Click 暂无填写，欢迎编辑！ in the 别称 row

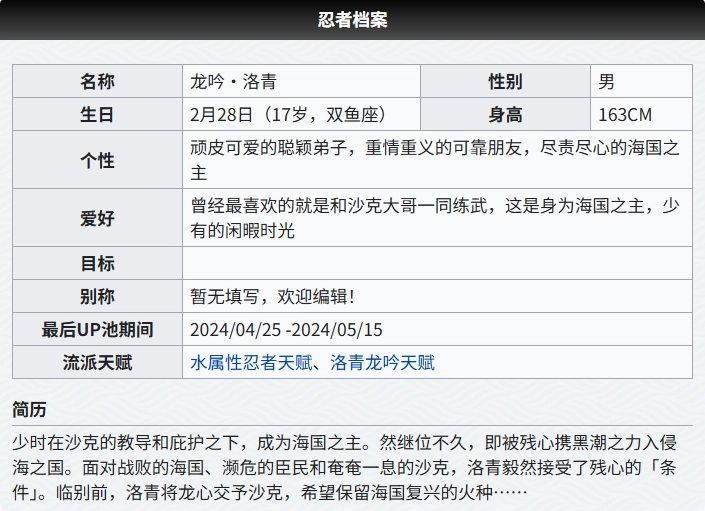coord(272,296)
